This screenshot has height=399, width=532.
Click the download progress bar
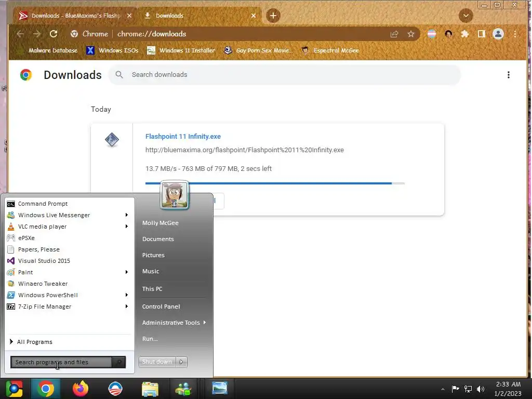click(x=275, y=183)
